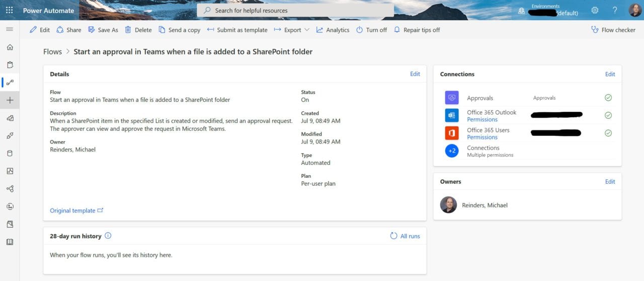
Task: Open the Connectors plug icon in sidebar
Action: (10, 135)
